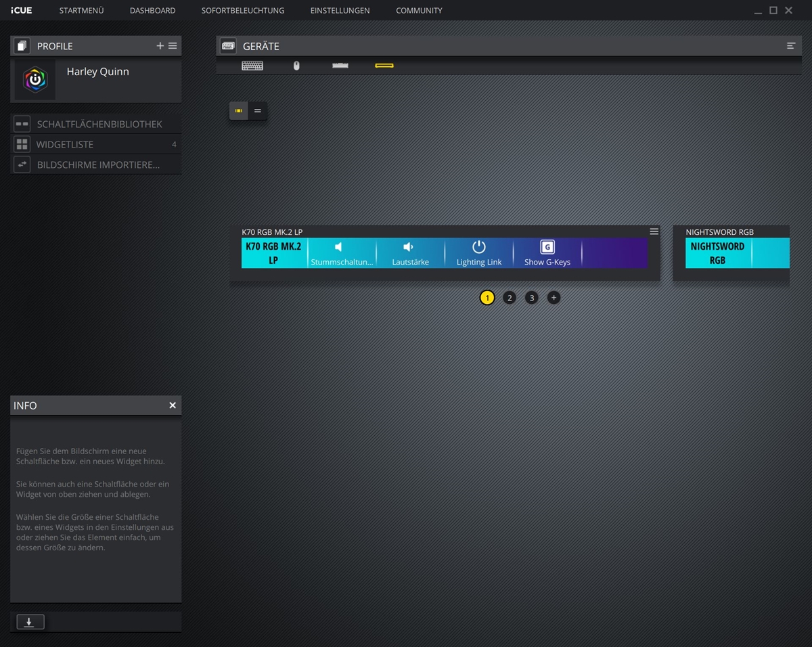This screenshot has width=812, height=647.
Task: Click BILDSCHIRME IMPORTIERE... entry
Action: pyautogui.click(x=96, y=164)
